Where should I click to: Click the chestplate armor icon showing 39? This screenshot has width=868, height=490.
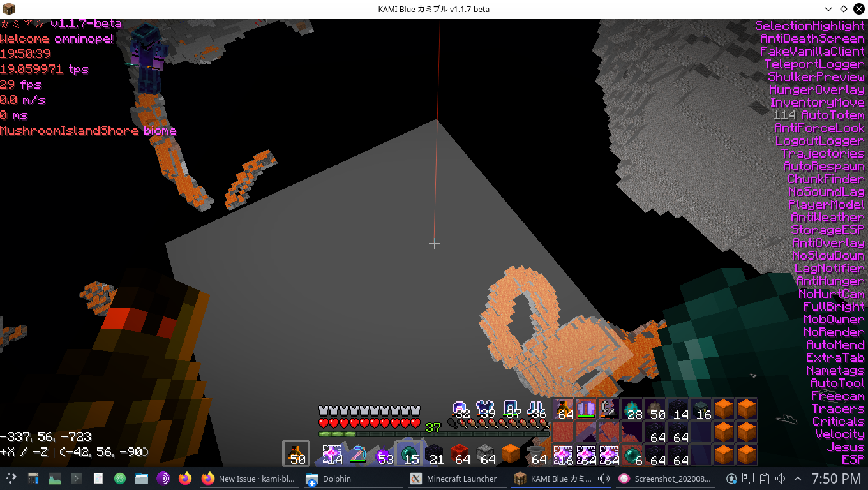pos(486,409)
